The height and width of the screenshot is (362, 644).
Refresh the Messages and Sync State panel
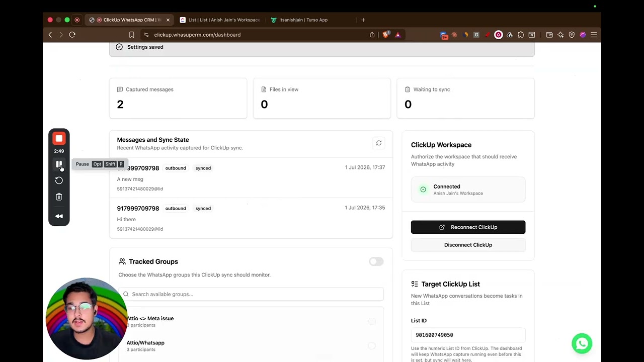tap(379, 143)
